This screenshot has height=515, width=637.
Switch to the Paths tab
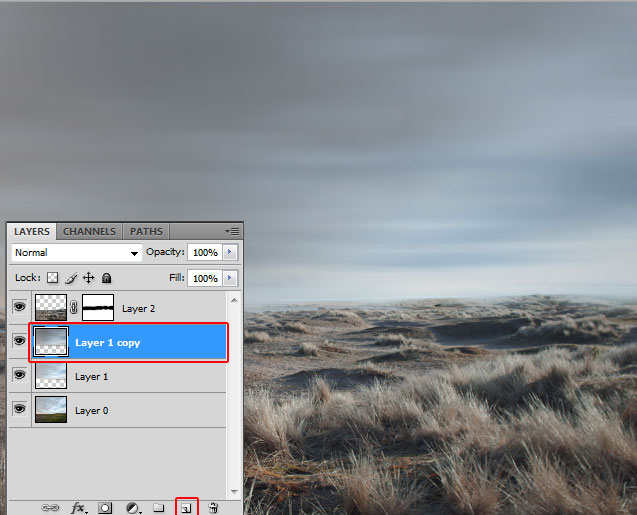tap(146, 232)
